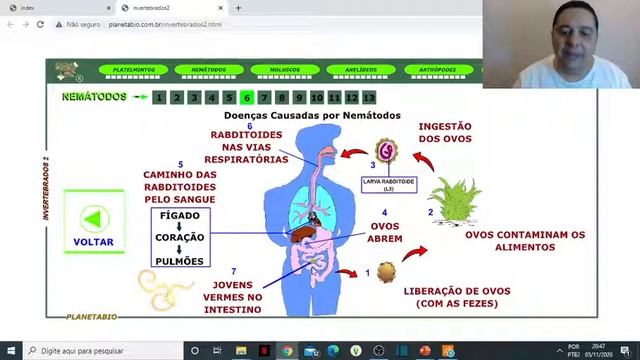
Task: Open the Windows Start menu
Action: (11, 351)
